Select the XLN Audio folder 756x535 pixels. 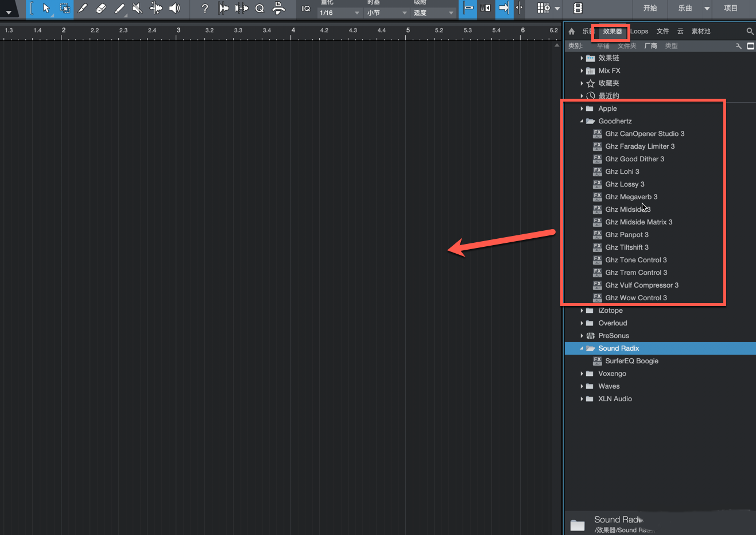click(x=615, y=399)
